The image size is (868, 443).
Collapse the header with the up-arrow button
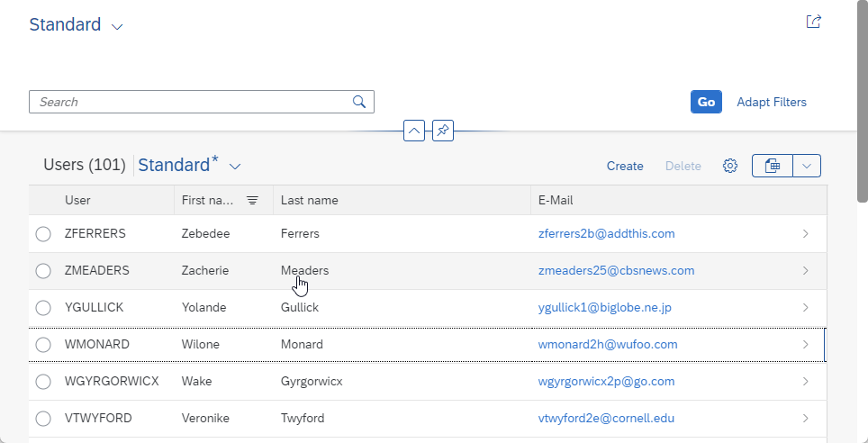[414, 131]
